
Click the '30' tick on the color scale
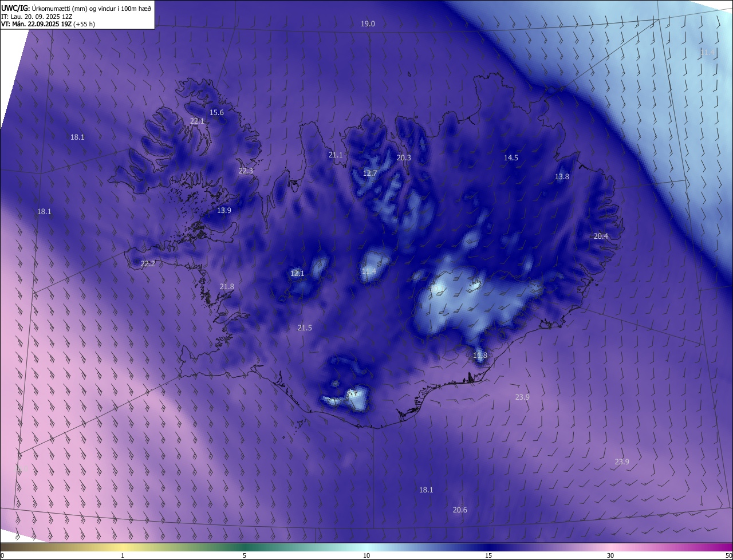point(610,555)
